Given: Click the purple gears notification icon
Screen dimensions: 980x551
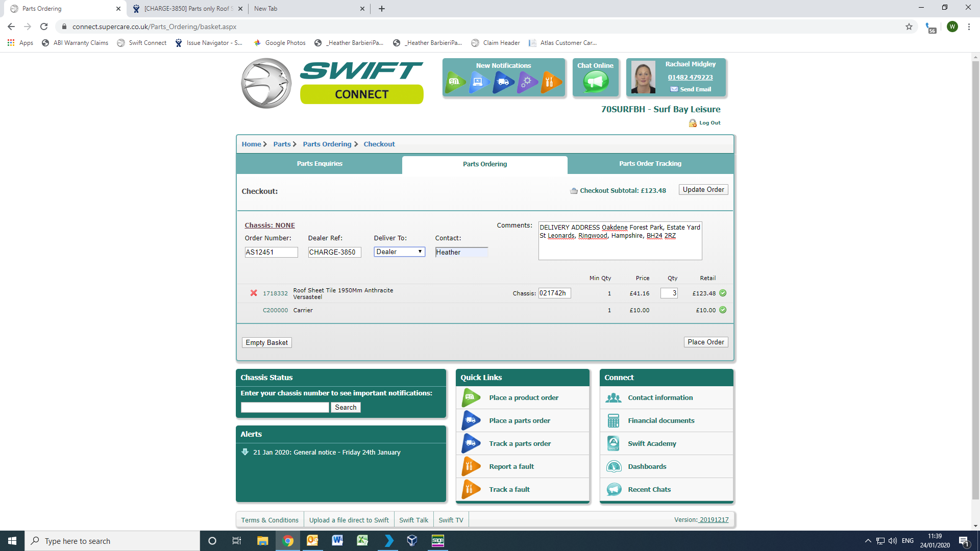Looking at the screenshot, I should [x=527, y=82].
